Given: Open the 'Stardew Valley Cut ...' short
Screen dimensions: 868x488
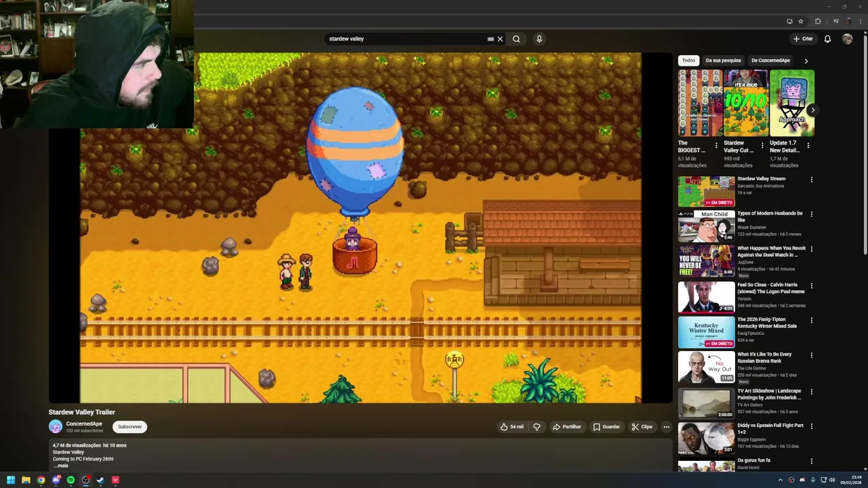Looking at the screenshot, I should coord(745,103).
